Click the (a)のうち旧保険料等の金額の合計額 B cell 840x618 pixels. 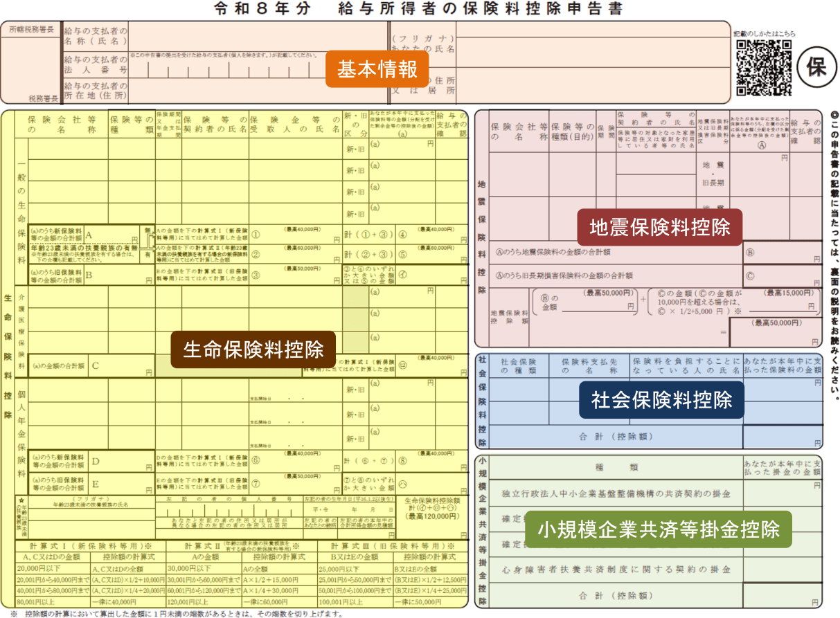pyautogui.click(x=91, y=275)
